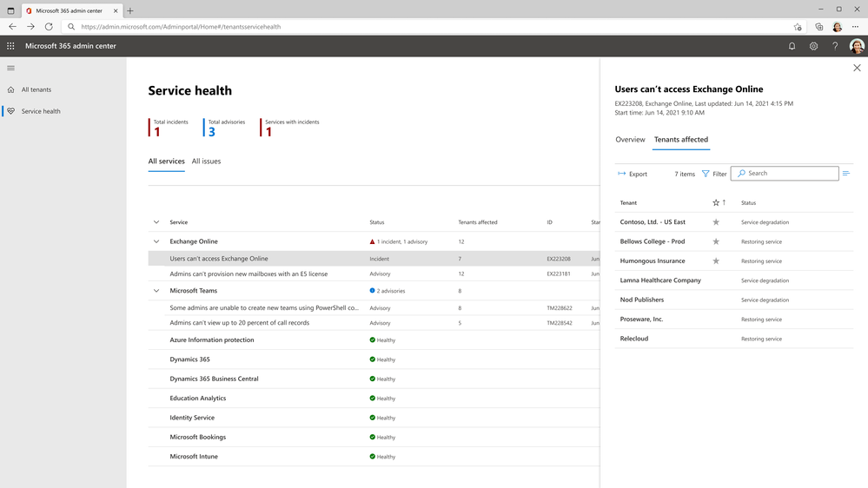The height and width of the screenshot is (488, 868).
Task: Select the Proseware, Inc. tenant row
Action: (x=733, y=320)
